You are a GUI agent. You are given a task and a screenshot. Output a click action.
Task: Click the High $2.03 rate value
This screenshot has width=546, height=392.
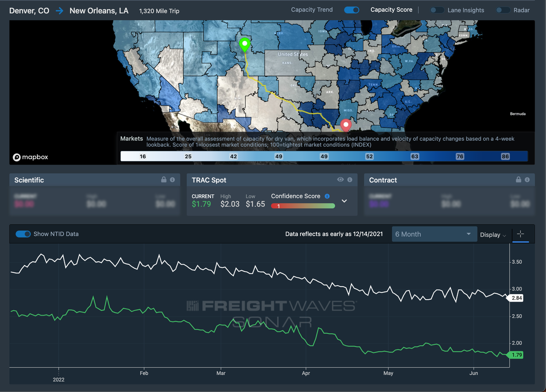[x=230, y=204]
